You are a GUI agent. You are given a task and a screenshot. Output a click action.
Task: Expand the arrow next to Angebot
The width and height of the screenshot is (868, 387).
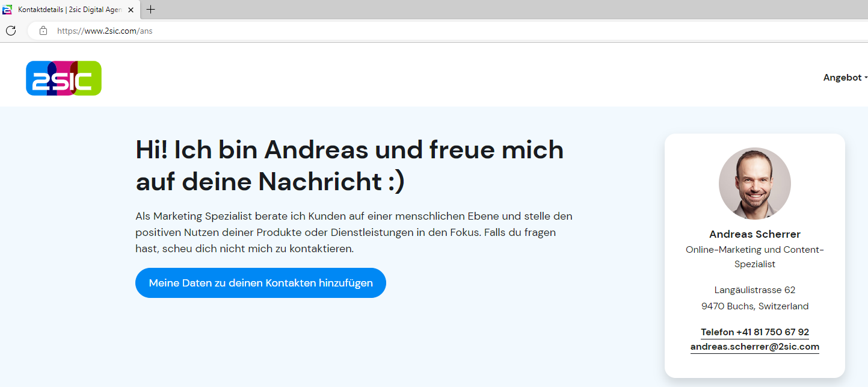[865, 78]
